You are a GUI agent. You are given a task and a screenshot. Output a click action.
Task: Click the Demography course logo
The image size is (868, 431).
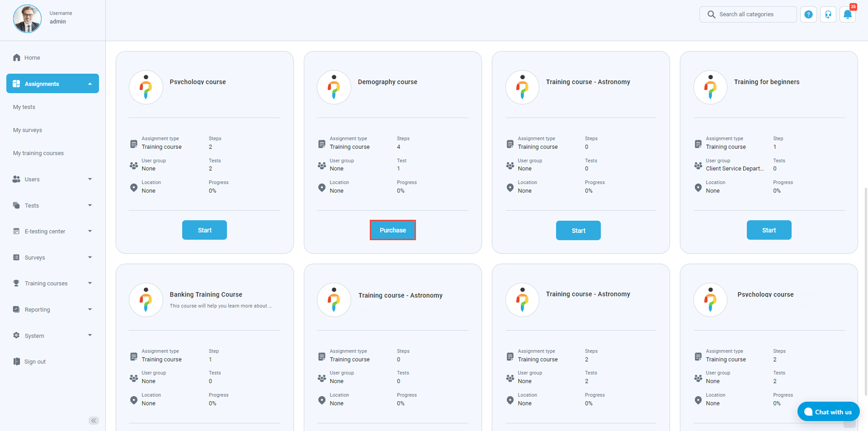click(x=334, y=87)
